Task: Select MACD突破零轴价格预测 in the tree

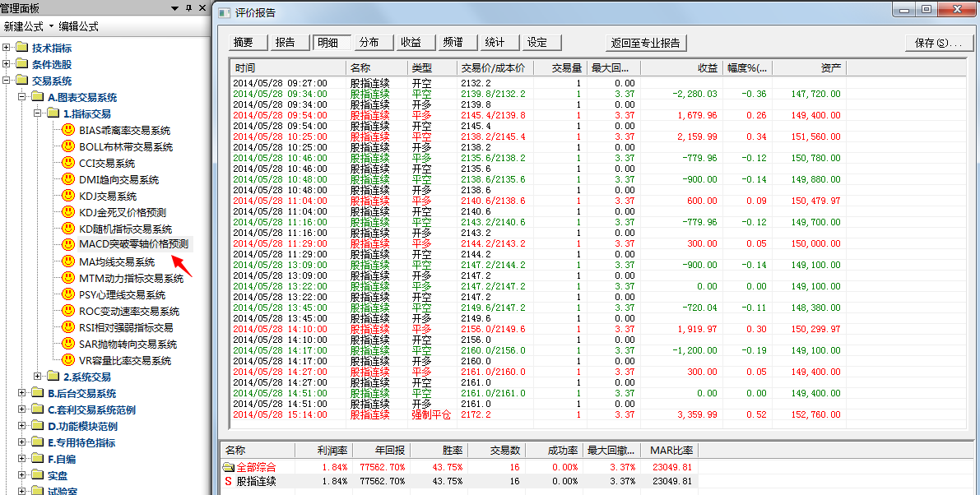Action: [x=133, y=244]
